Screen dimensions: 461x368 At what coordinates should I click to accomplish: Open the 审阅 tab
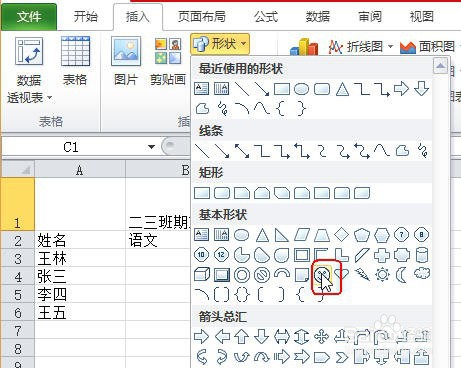click(x=370, y=16)
